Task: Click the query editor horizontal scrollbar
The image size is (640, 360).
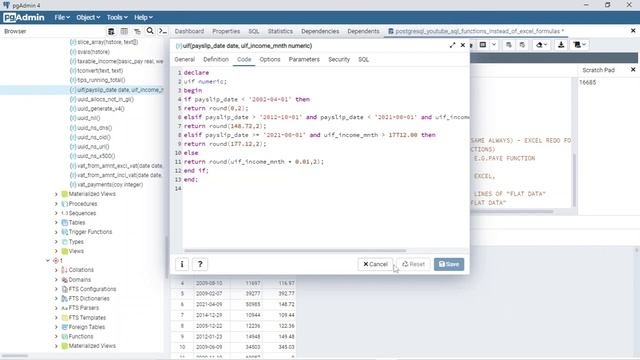Action: tap(512, 211)
